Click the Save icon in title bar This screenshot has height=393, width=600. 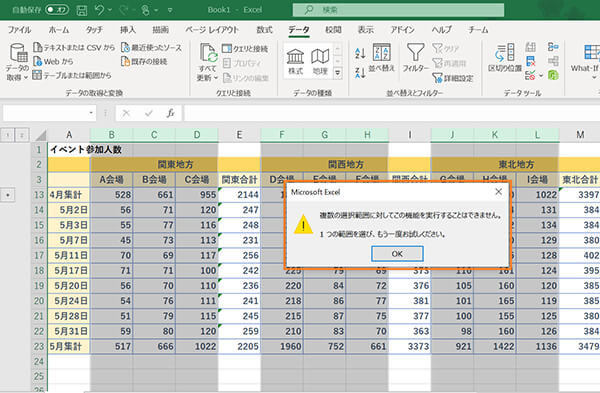coord(82,10)
